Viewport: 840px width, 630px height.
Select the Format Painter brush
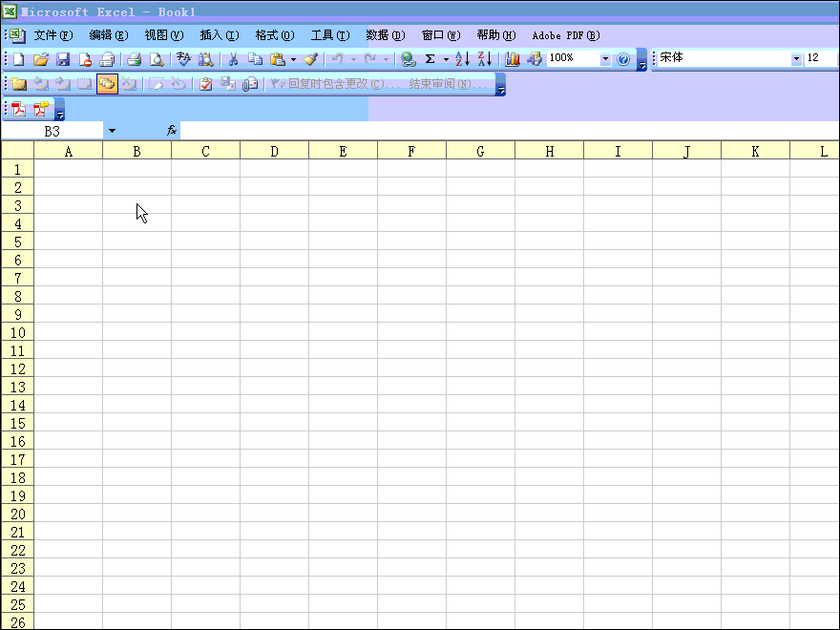coord(310,59)
